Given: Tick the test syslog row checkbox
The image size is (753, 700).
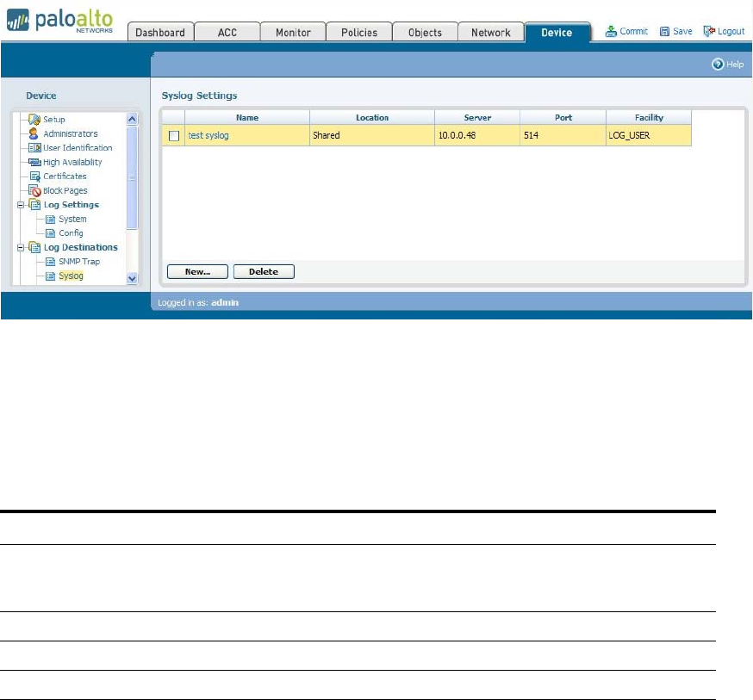Looking at the screenshot, I should tap(174, 136).
